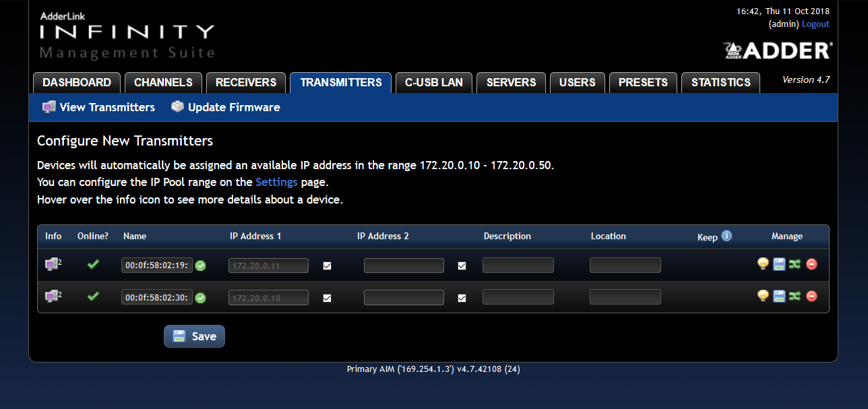868x409 pixels.
Task: Click the '(admin)' user label
Action: coord(784,24)
